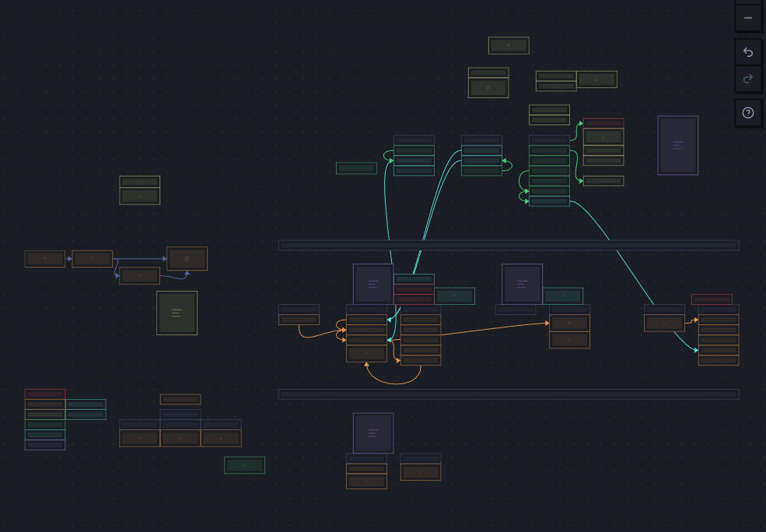Select the lower long horizontal divider bar

click(509, 394)
